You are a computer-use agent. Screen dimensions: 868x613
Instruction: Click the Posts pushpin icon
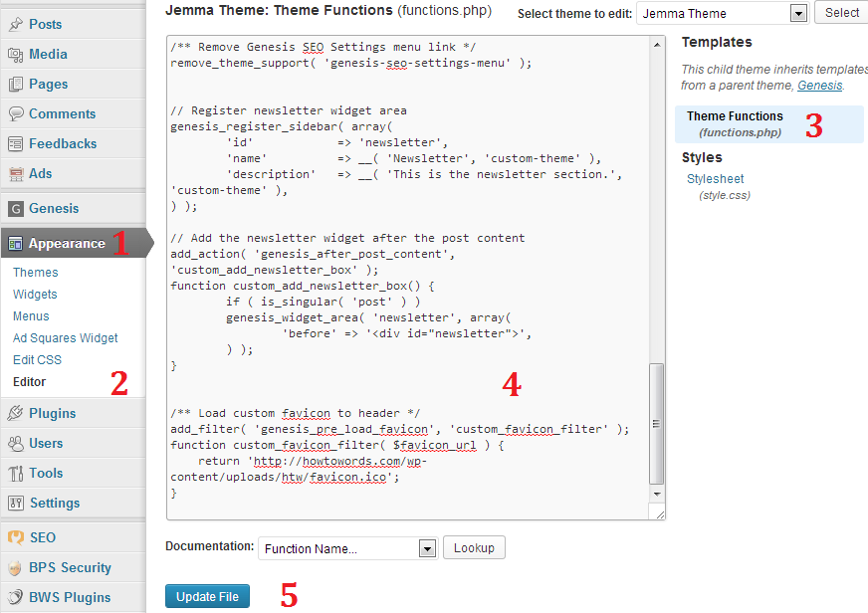click(16, 24)
